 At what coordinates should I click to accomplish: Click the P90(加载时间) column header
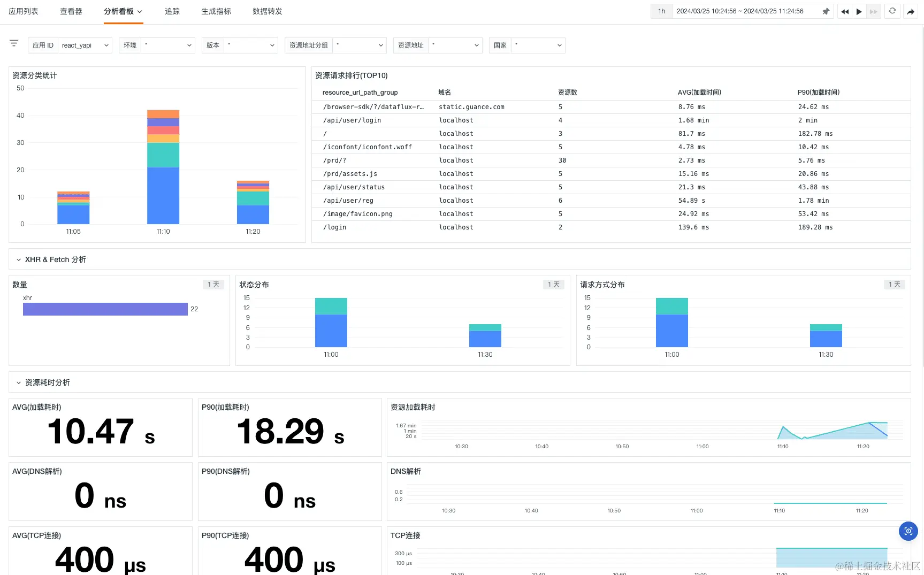coord(819,93)
